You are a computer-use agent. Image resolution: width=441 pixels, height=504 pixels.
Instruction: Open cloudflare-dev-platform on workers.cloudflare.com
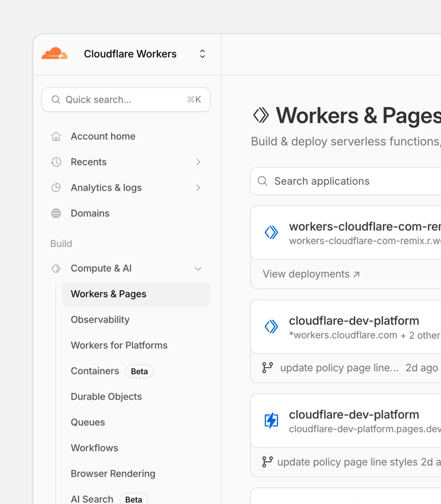coord(354,320)
